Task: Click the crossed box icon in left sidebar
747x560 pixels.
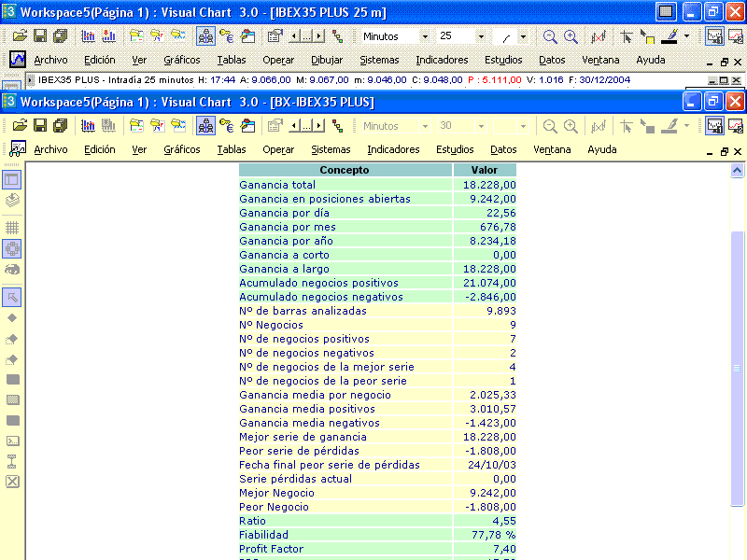Action: [x=13, y=482]
